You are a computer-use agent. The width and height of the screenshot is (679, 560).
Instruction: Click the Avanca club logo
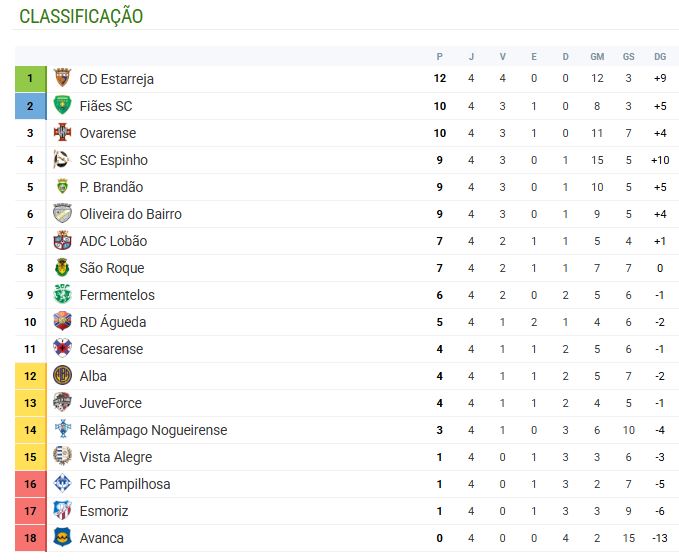click(62, 538)
